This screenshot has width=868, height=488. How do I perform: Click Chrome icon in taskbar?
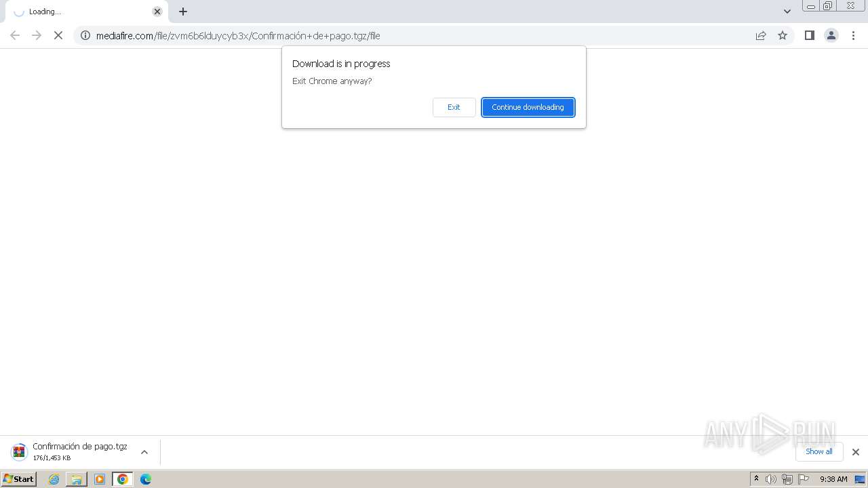[x=123, y=479]
